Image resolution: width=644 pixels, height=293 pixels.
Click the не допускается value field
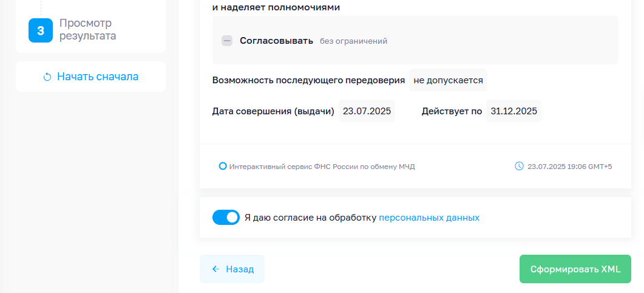[x=448, y=80]
